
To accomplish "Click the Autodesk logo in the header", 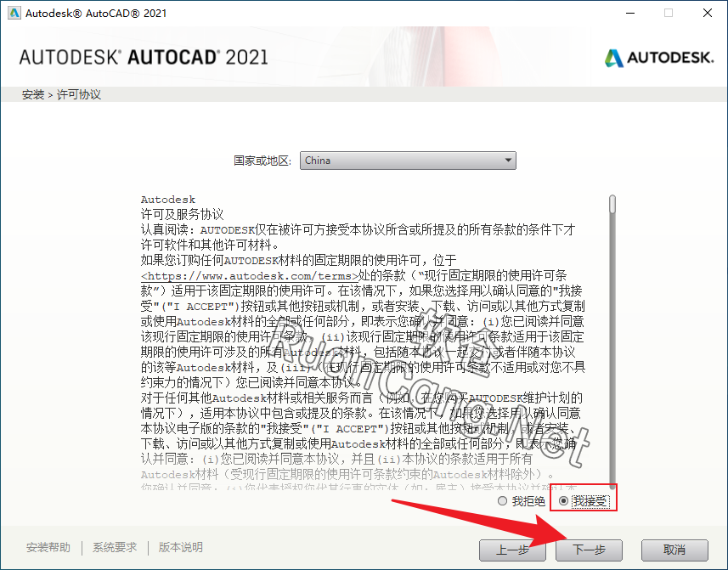I will pos(659,58).
